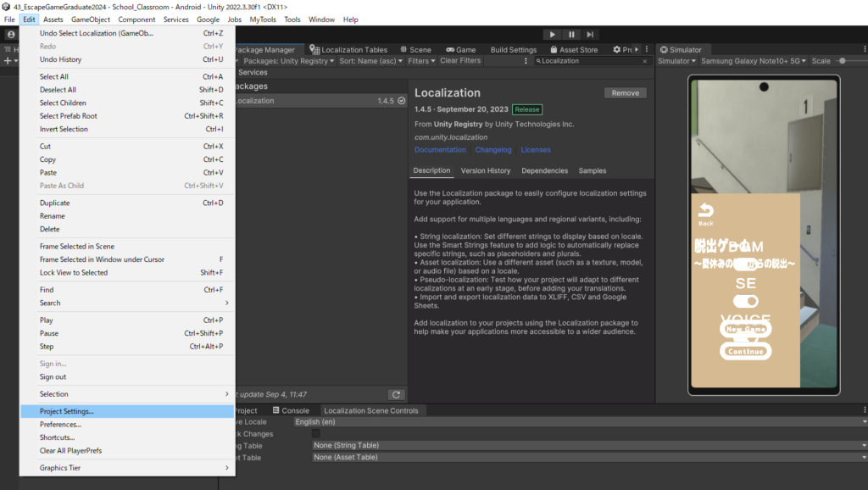Click Unity logo in title bar
868x490 pixels.
tap(6, 7)
